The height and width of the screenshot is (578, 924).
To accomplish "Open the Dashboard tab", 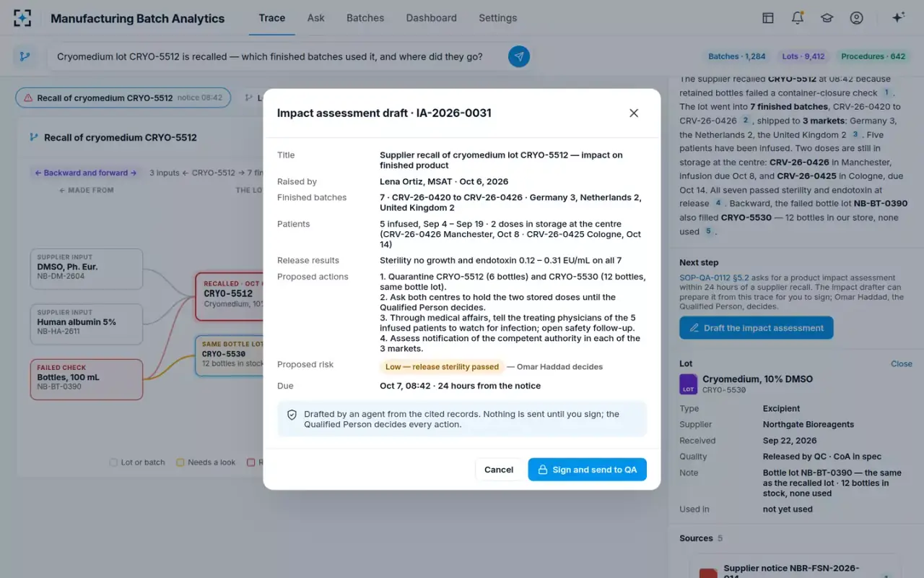I will pyautogui.click(x=431, y=18).
